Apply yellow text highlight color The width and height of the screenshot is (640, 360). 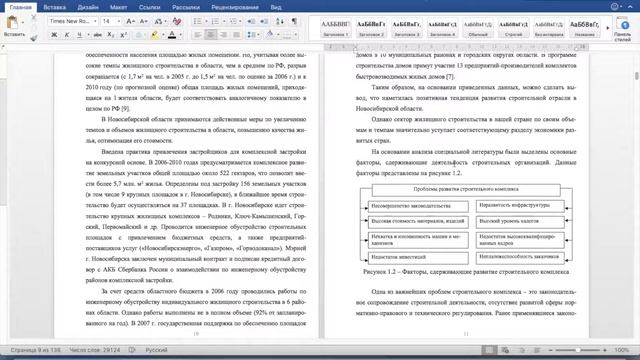click(155, 35)
